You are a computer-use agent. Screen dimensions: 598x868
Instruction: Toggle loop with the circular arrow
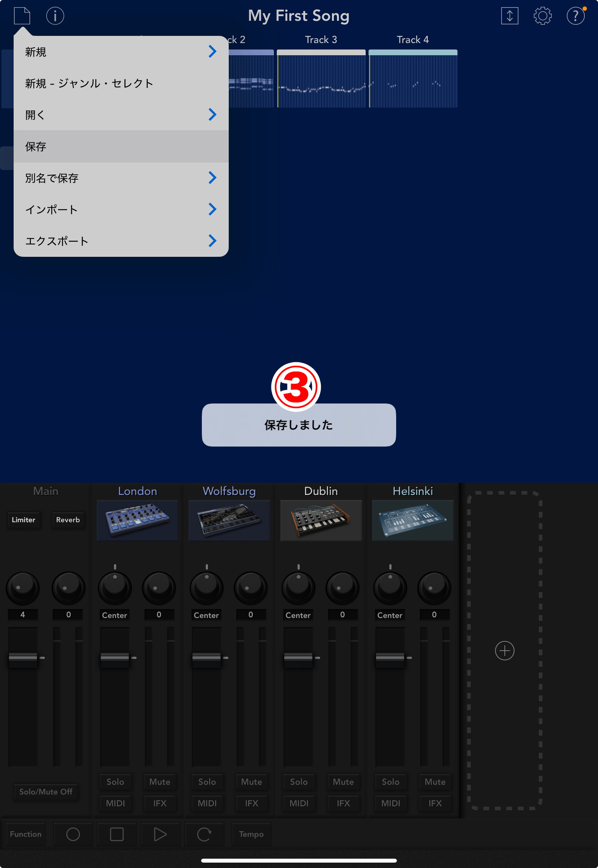[204, 834]
